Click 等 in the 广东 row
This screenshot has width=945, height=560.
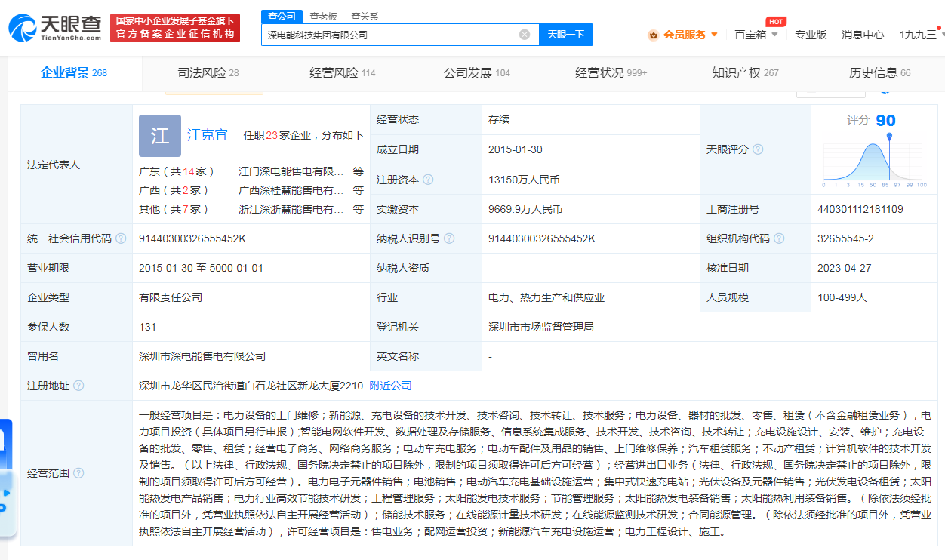coord(359,171)
